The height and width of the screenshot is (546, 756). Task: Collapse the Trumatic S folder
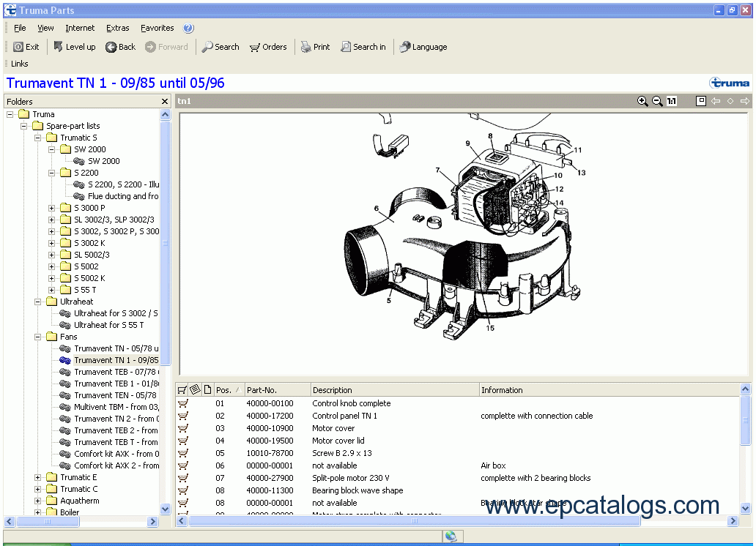pos(37,138)
